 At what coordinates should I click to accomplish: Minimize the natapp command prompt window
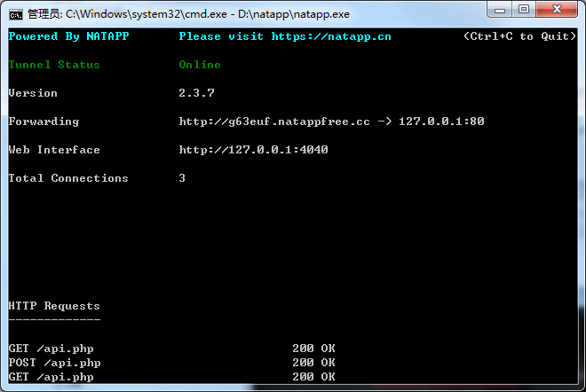pyautogui.click(x=500, y=10)
